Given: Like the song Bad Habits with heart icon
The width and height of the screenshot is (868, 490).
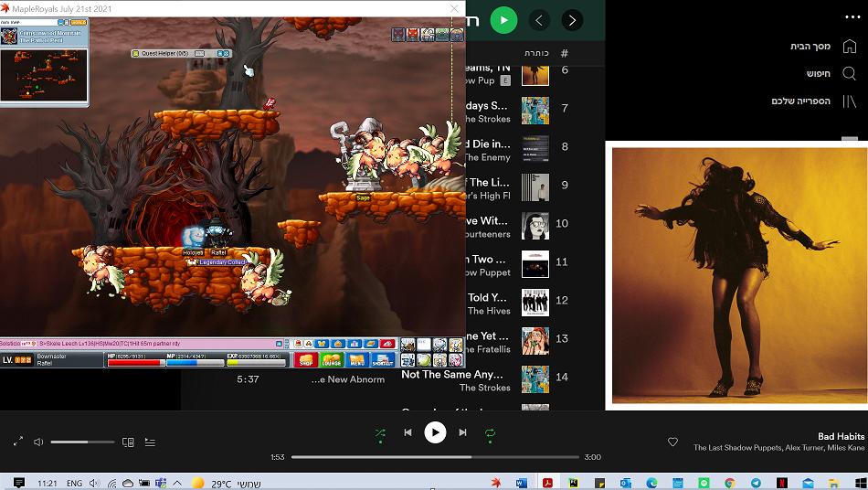Looking at the screenshot, I should pos(672,442).
